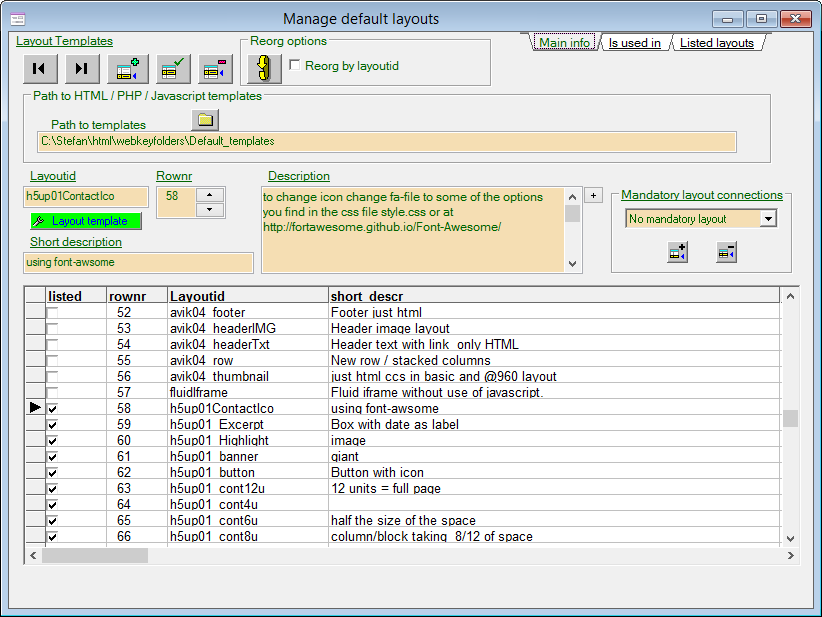Click table vertical scrollbar thumb
Screen dimensions: 822x617
click(x=791, y=418)
